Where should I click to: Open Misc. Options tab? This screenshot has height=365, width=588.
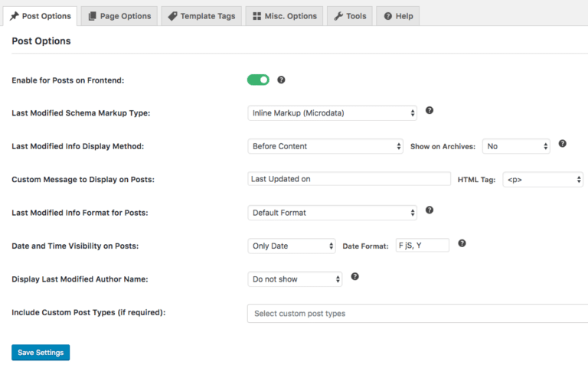(285, 16)
